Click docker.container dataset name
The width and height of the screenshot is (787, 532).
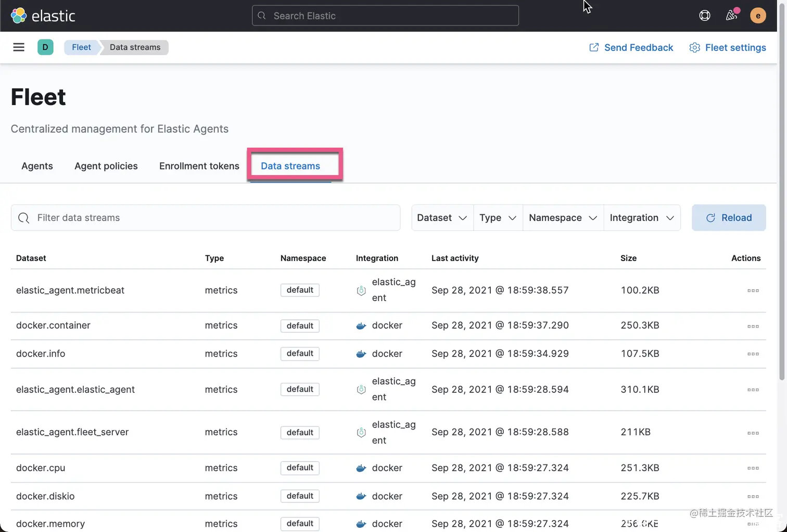pos(53,326)
